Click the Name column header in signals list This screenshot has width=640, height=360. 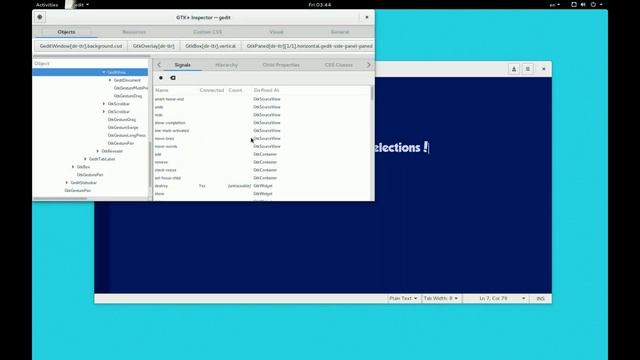tap(162, 90)
